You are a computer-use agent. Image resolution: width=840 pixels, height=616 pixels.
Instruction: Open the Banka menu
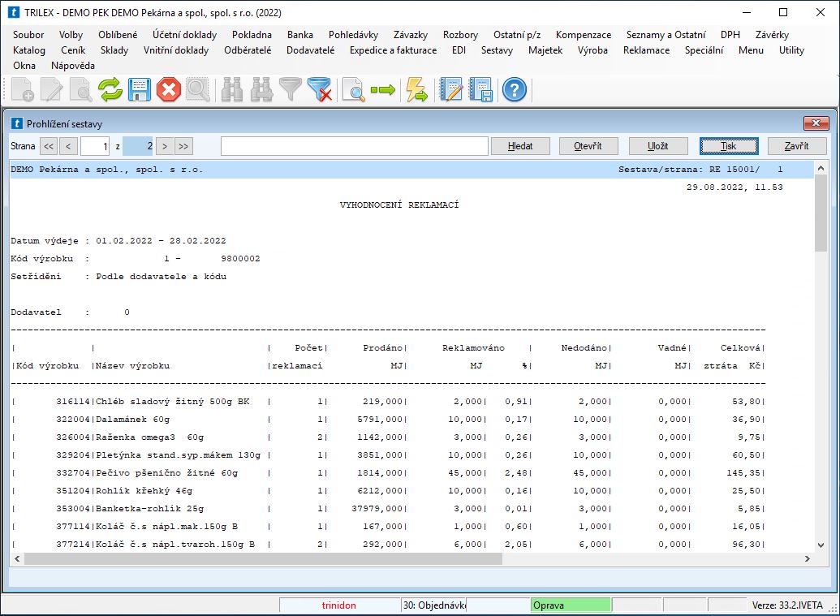click(300, 35)
